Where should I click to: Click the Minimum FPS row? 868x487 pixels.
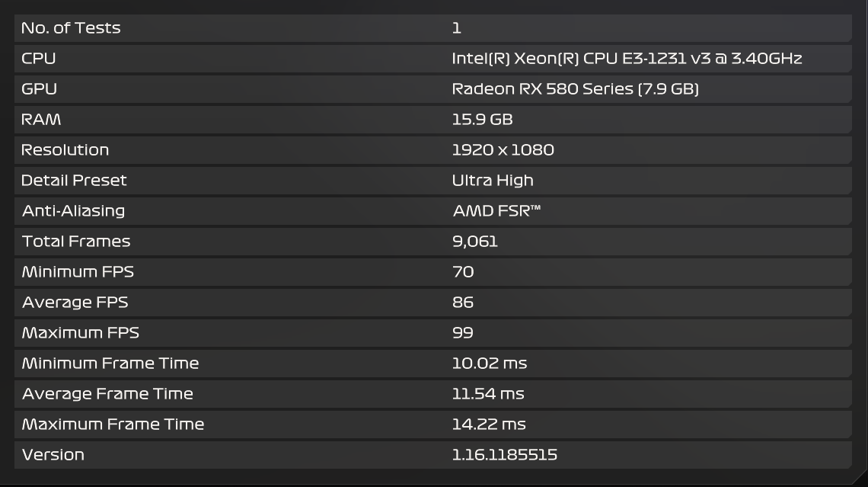coord(433,272)
